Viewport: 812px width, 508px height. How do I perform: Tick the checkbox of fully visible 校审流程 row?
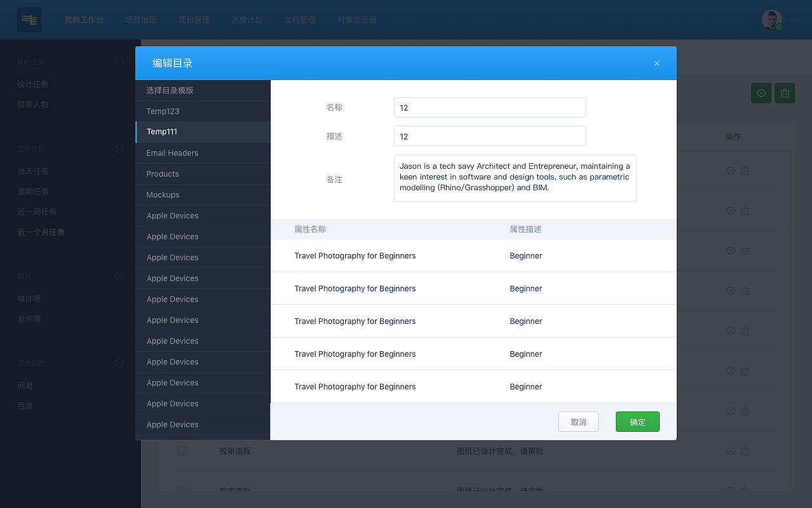tap(182, 451)
